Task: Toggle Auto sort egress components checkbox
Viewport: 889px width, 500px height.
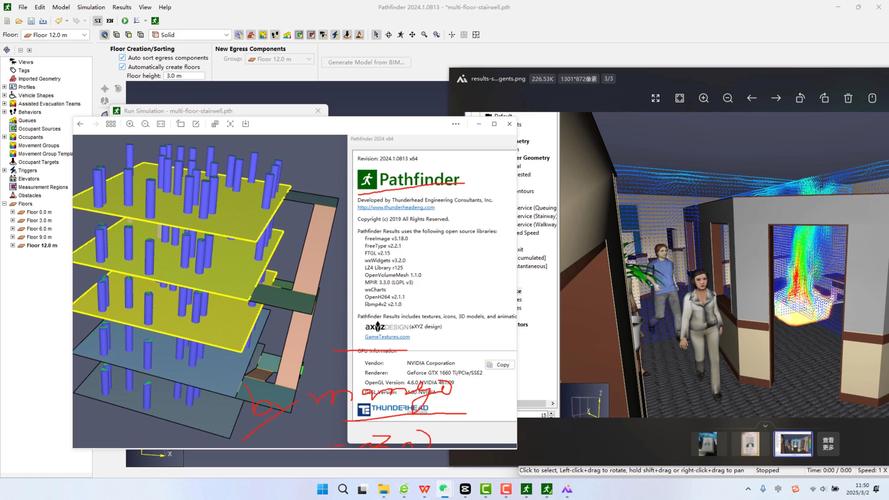Action: click(x=122, y=58)
